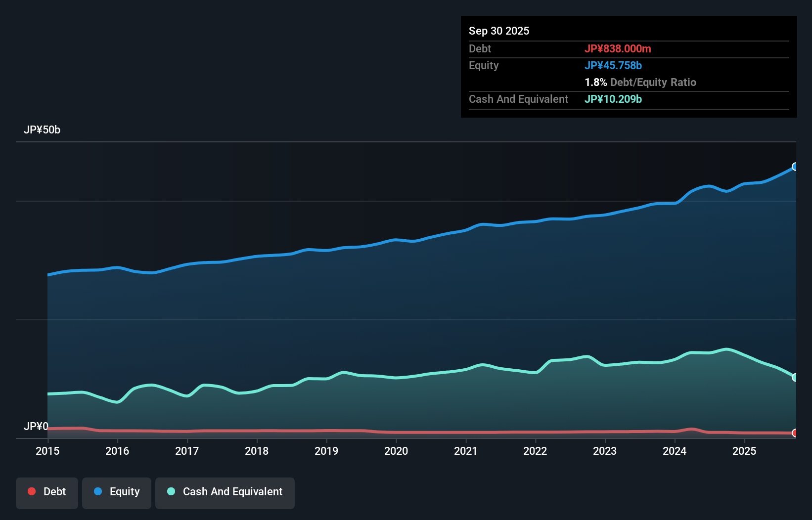This screenshot has height=520, width=812.
Task: Click the Debt row label in tooltip
Action: [x=480, y=48]
